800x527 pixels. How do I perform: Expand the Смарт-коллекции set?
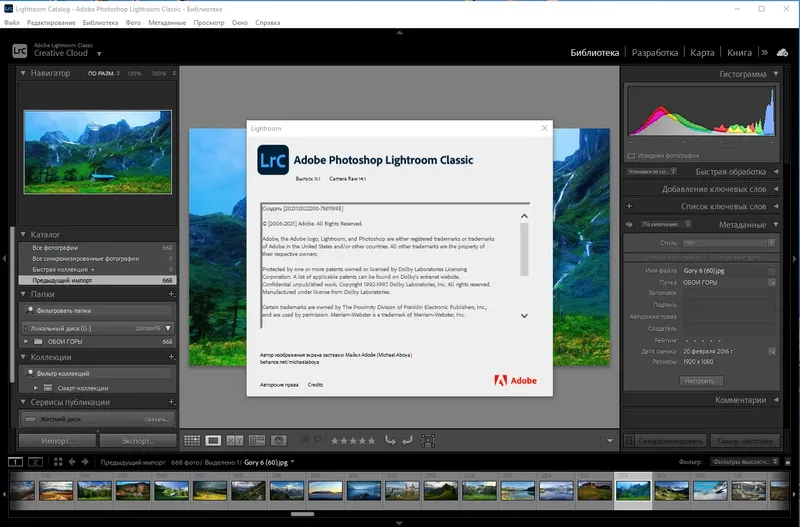click(x=36, y=388)
